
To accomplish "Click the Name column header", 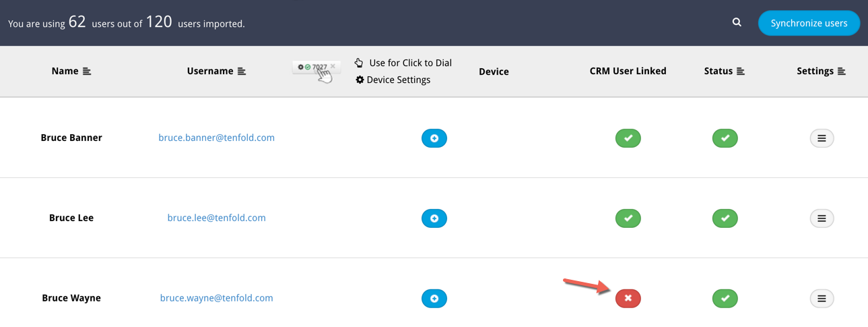I will point(65,71).
